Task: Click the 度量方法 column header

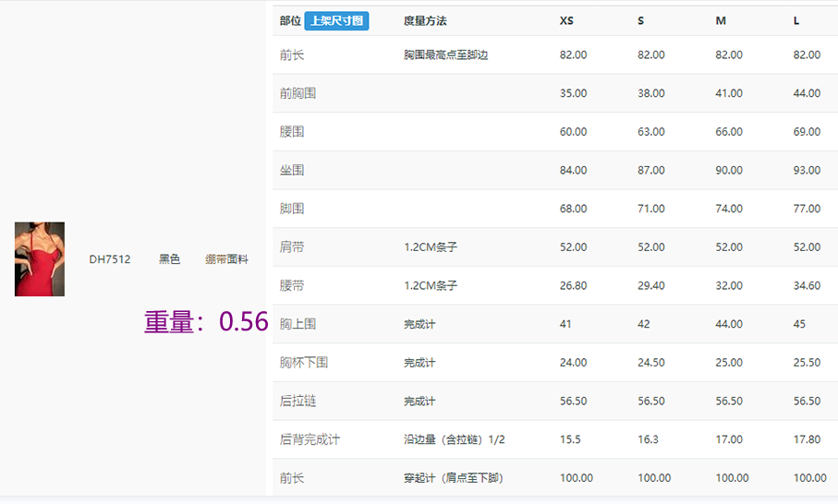Action: click(x=425, y=21)
